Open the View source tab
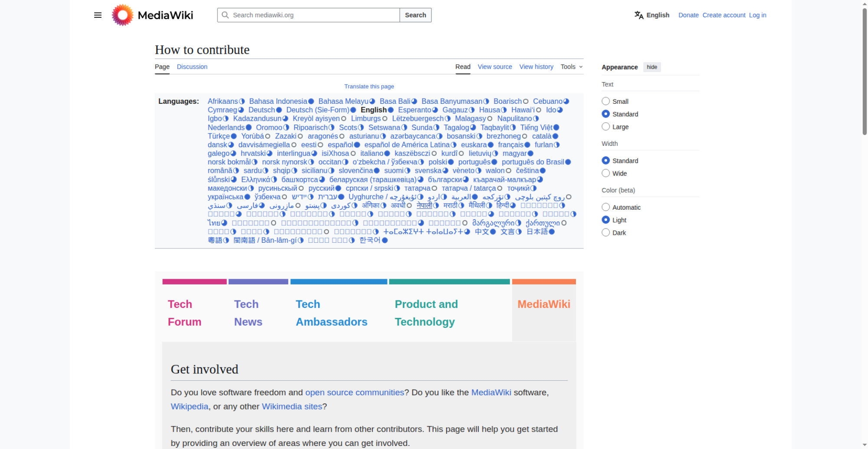The width and height of the screenshot is (868, 449). (x=495, y=67)
